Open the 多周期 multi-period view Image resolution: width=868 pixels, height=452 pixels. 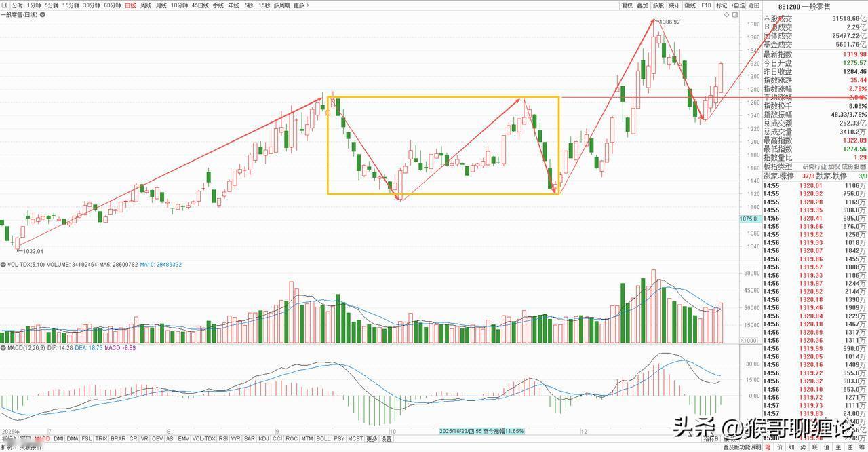click(x=281, y=5)
